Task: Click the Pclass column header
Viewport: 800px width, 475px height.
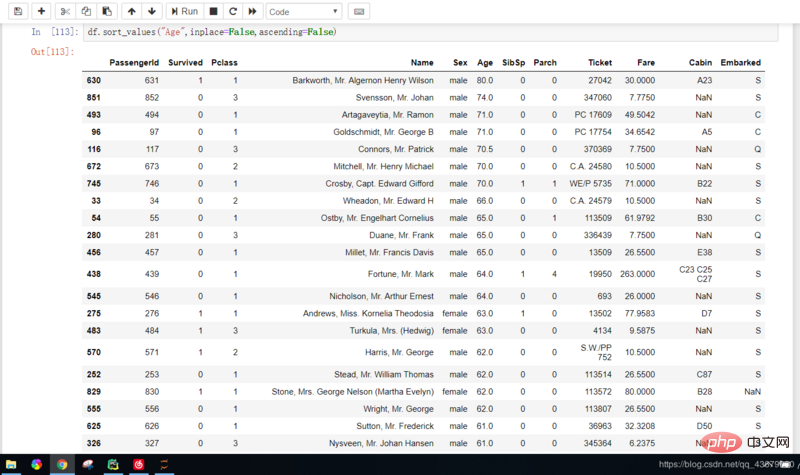Action: tap(224, 62)
